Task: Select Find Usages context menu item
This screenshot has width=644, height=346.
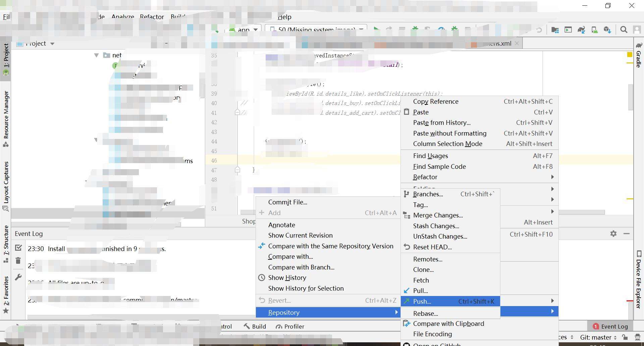Action: (479, 156)
